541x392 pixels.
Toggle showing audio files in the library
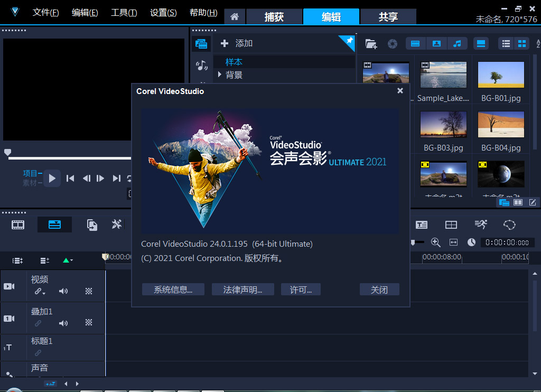[x=457, y=43]
